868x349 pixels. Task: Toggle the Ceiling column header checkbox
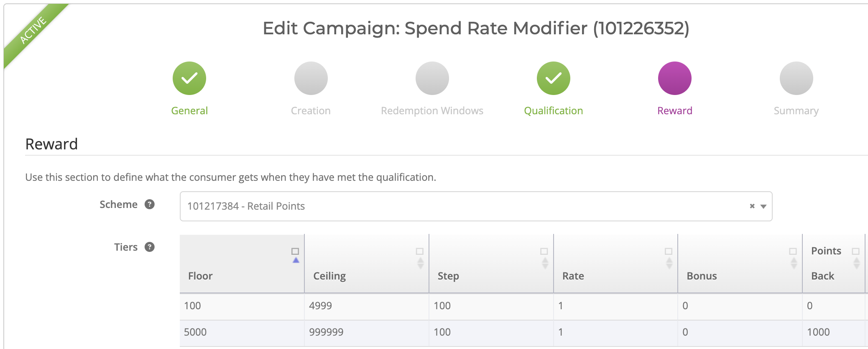[x=420, y=251]
